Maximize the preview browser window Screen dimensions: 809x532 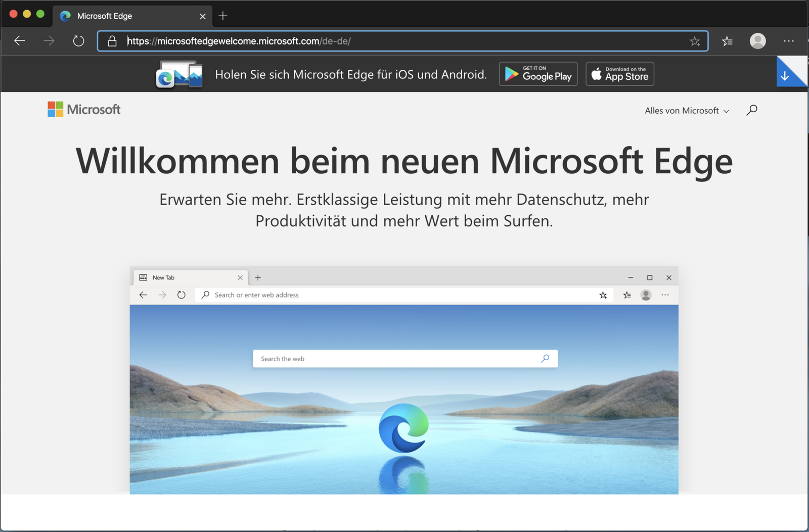(x=650, y=277)
